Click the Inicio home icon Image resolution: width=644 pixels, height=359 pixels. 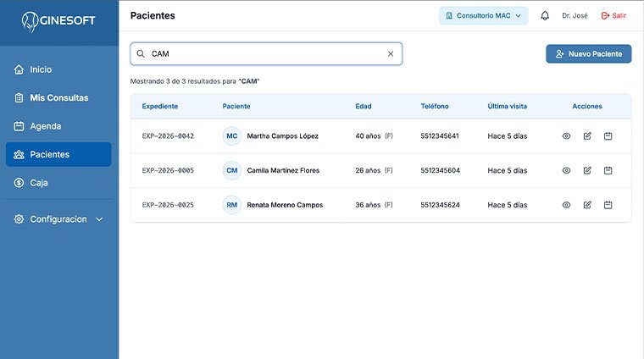pos(19,69)
